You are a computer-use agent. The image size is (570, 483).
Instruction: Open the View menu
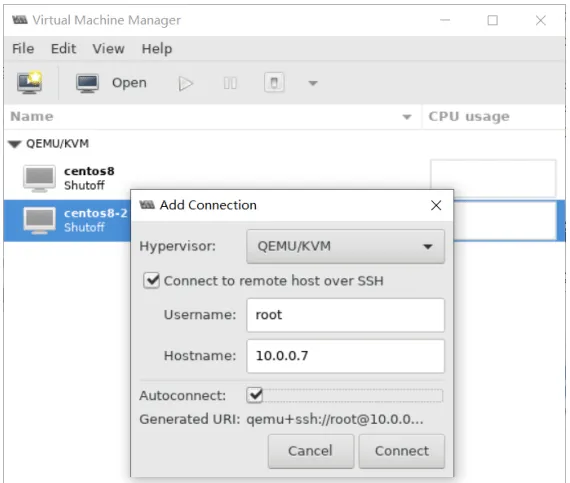click(x=108, y=48)
